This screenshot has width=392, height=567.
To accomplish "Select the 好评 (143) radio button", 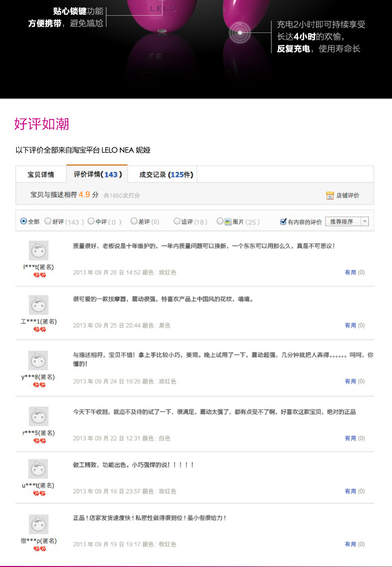I will click(x=48, y=221).
